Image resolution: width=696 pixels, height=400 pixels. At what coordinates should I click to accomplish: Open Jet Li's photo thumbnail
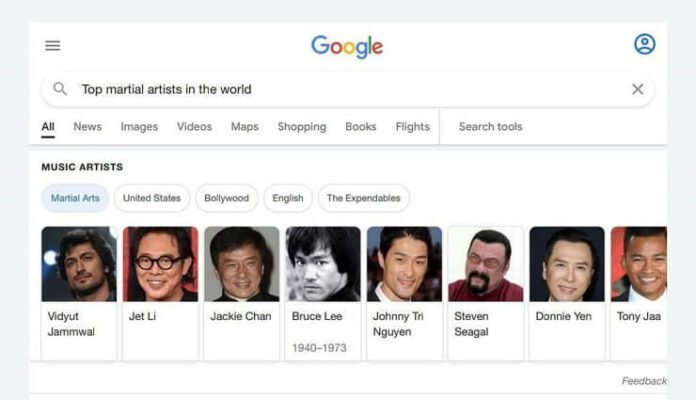pos(160,264)
